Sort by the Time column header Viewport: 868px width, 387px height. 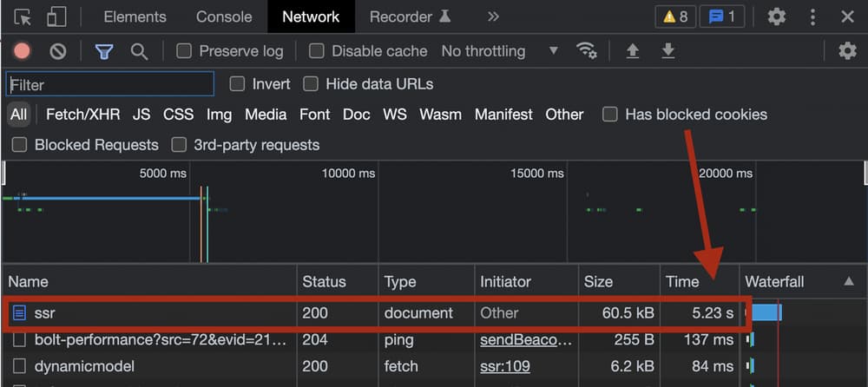(699, 282)
